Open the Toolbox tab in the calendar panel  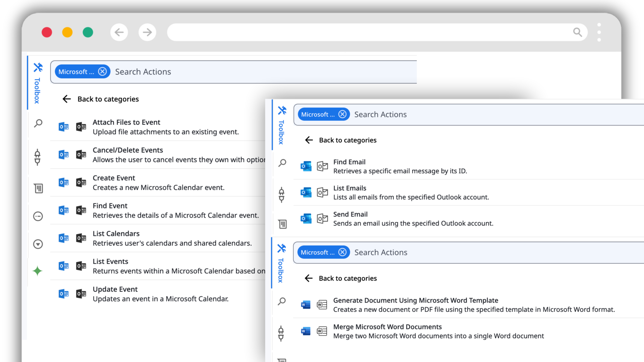pyautogui.click(x=37, y=83)
